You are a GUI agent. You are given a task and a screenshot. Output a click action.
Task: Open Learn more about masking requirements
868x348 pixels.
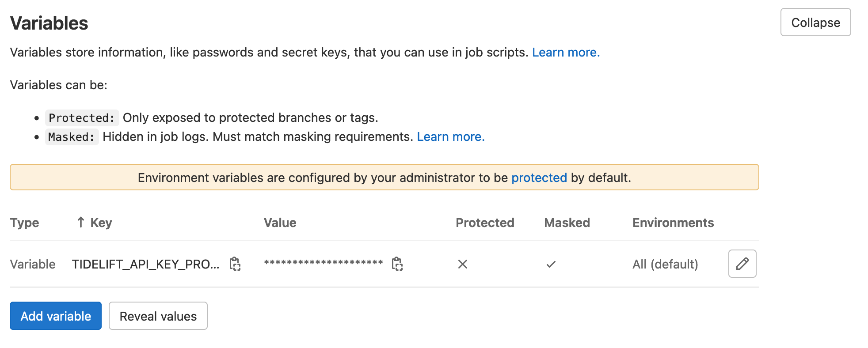pyautogui.click(x=450, y=136)
